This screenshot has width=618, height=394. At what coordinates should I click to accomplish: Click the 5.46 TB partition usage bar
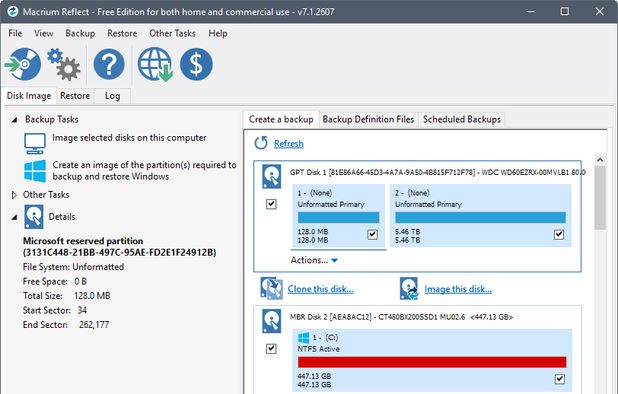click(480, 217)
